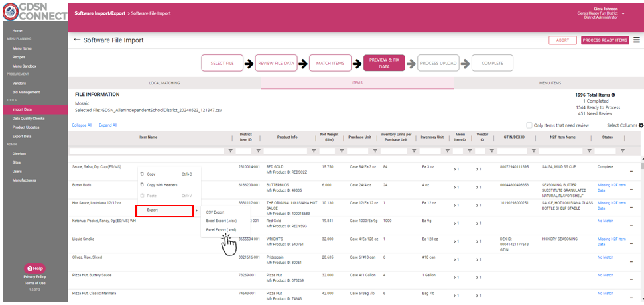Viewport: 644px width, 305px height.
Task: Click the info icon next to Total Items
Action: coord(613,95)
